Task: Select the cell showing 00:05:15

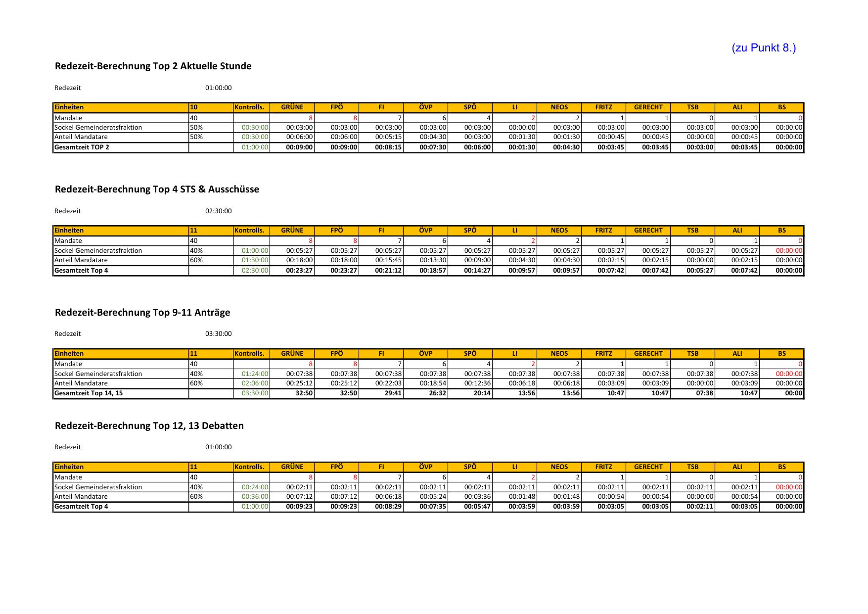Action: pos(388,137)
